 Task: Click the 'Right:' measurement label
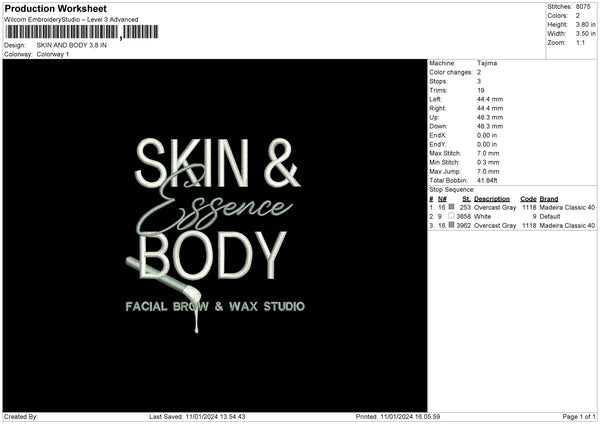tap(437, 108)
